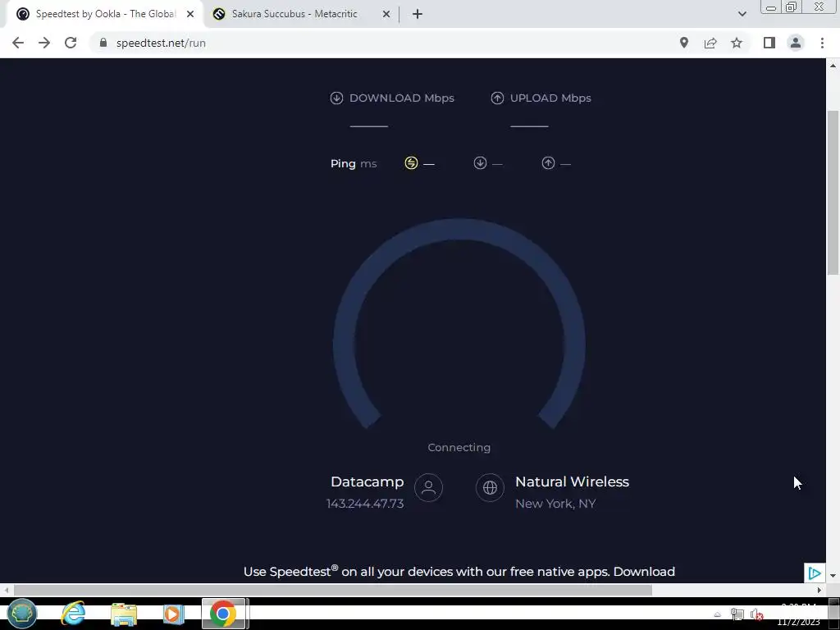
Task: Close the Sakura Succubus Metacritic tab
Action: [386, 14]
